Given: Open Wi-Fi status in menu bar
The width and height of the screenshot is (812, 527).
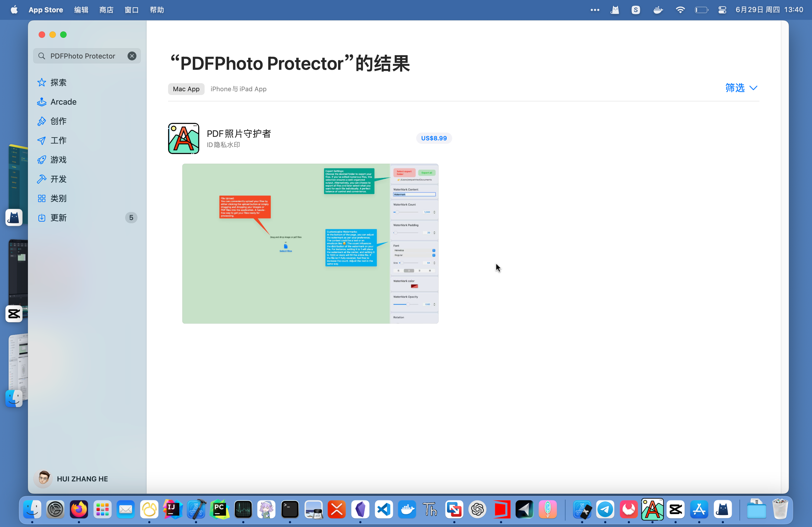Looking at the screenshot, I should pyautogui.click(x=680, y=10).
